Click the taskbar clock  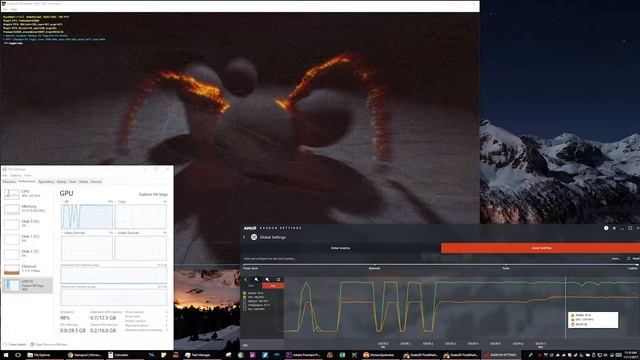(631, 355)
